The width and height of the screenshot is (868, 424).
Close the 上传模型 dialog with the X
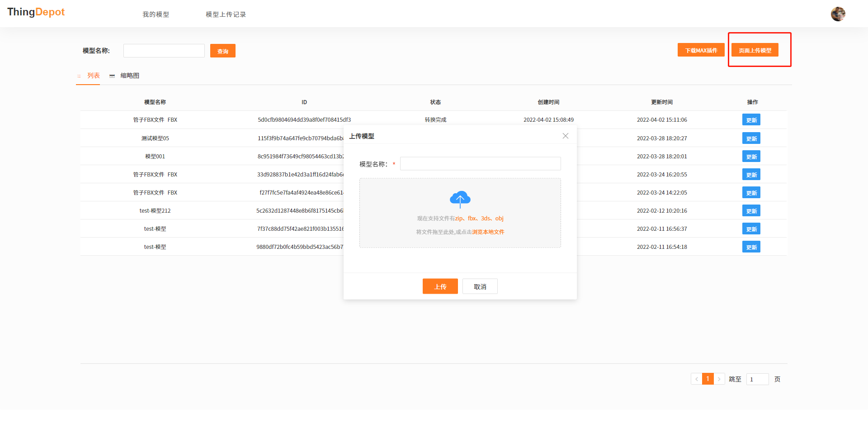tap(565, 135)
